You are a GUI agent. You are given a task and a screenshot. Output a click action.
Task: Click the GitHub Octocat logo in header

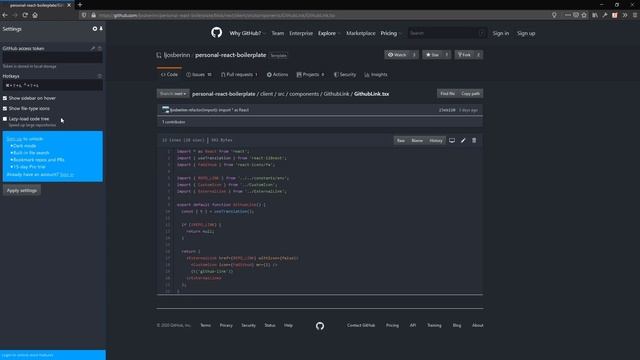click(x=217, y=33)
